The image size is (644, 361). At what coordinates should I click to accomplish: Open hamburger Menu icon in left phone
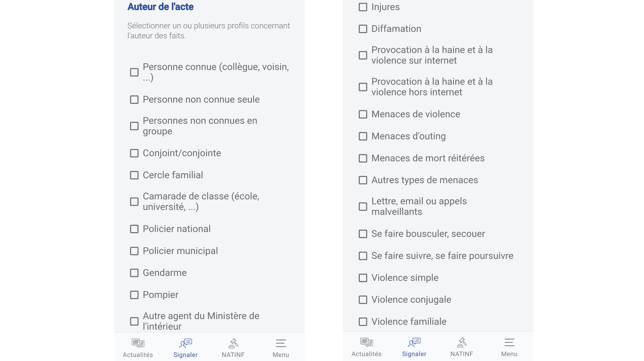click(x=281, y=343)
